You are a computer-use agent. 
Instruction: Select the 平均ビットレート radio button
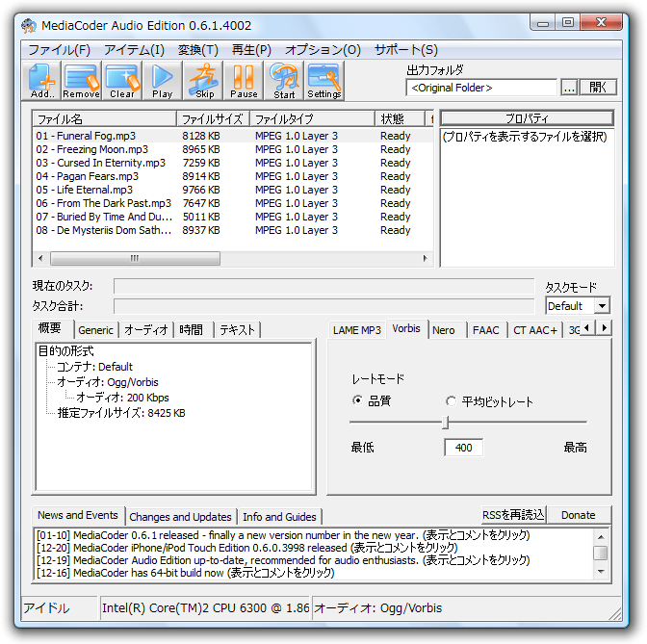coord(451,401)
